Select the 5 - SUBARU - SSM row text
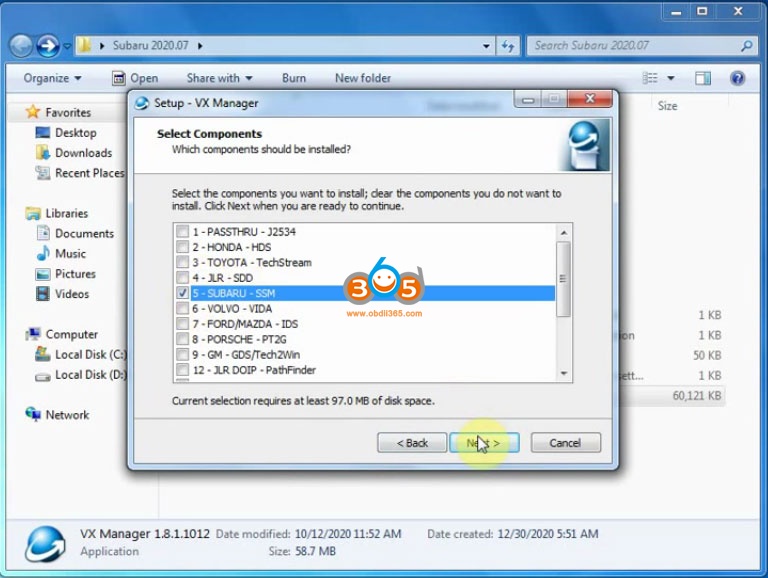 point(234,293)
